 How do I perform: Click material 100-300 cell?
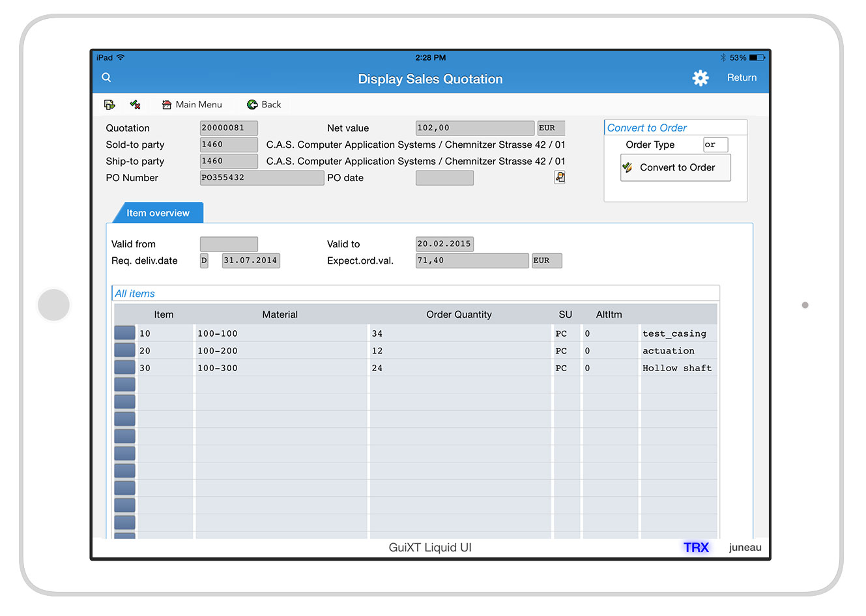pyautogui.click(x=280, y=368)
